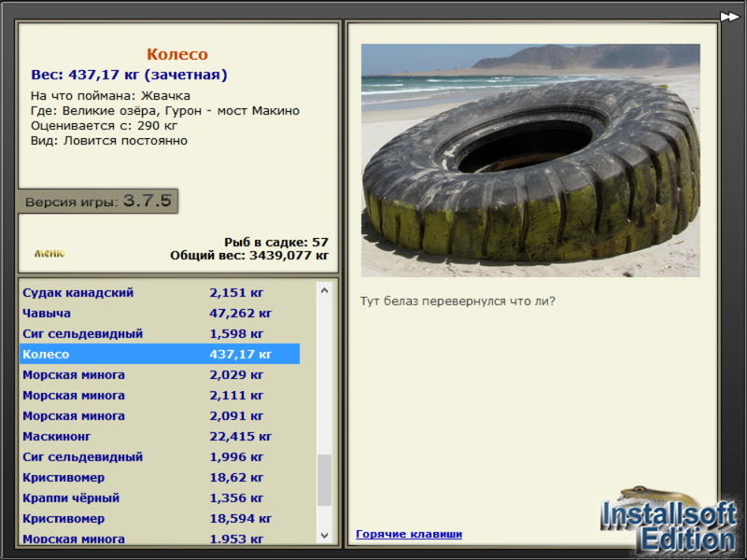The height and width of the screenshot is (560, 747).
Task: Click the scroll up arrow of fish list
Action: click(x=324, y=290)
